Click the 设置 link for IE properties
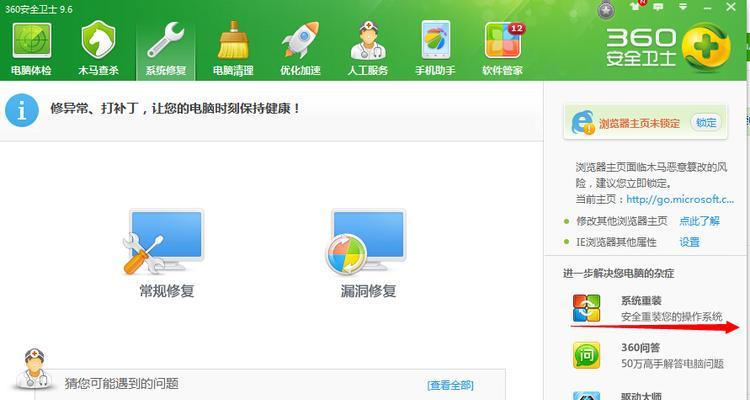Image resolution: width=750 pixels, height=400 pixels. click(689, 242)
